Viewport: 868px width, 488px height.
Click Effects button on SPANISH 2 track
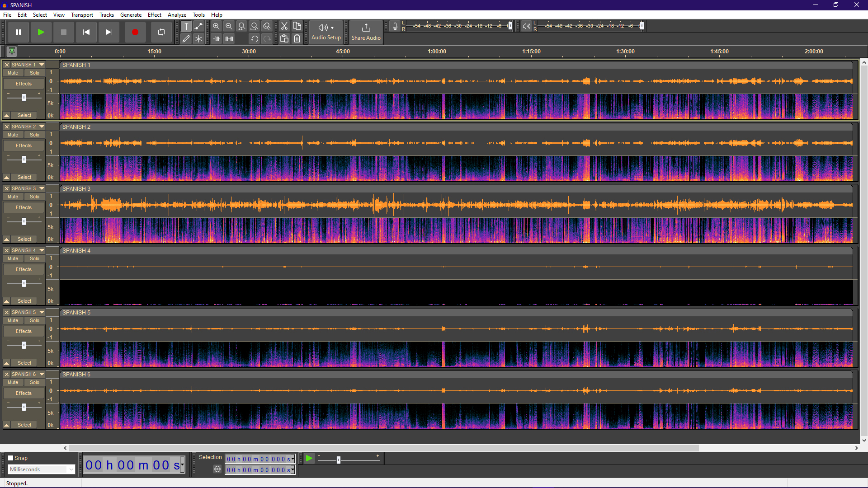[x=24, y=146]
